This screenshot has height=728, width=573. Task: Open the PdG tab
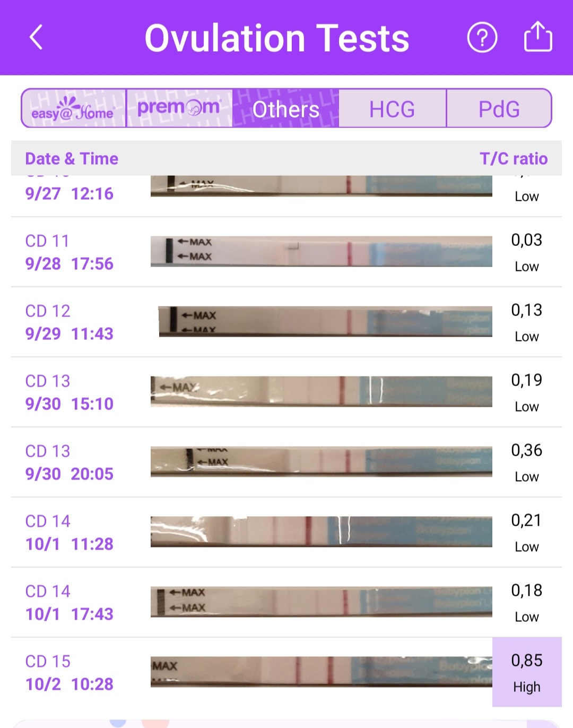point(499,109)
